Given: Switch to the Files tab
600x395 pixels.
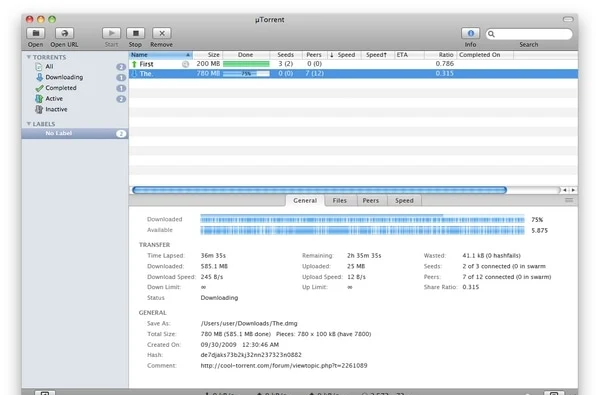Looking at the screenshot, I should click(340, 201).
